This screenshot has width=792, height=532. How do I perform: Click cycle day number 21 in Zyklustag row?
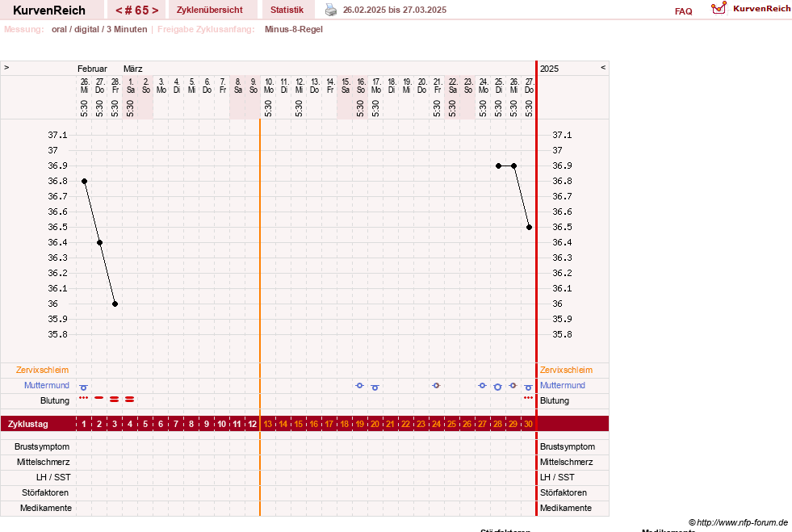[x=391, y=424]
